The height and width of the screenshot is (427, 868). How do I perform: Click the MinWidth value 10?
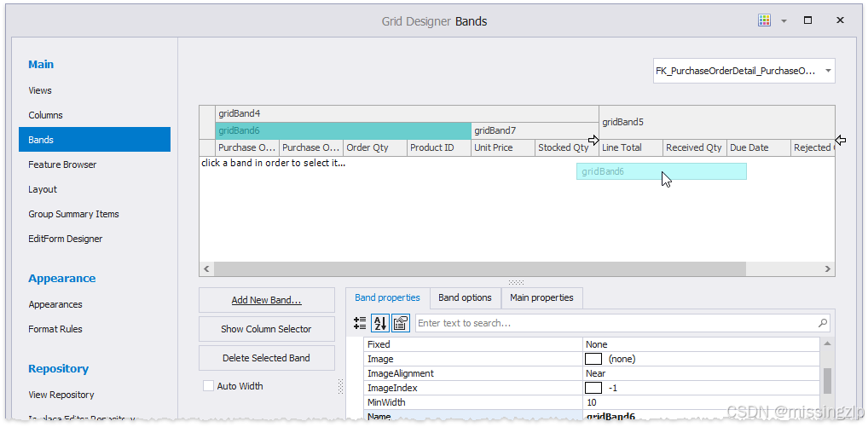(x=591, y=402)
